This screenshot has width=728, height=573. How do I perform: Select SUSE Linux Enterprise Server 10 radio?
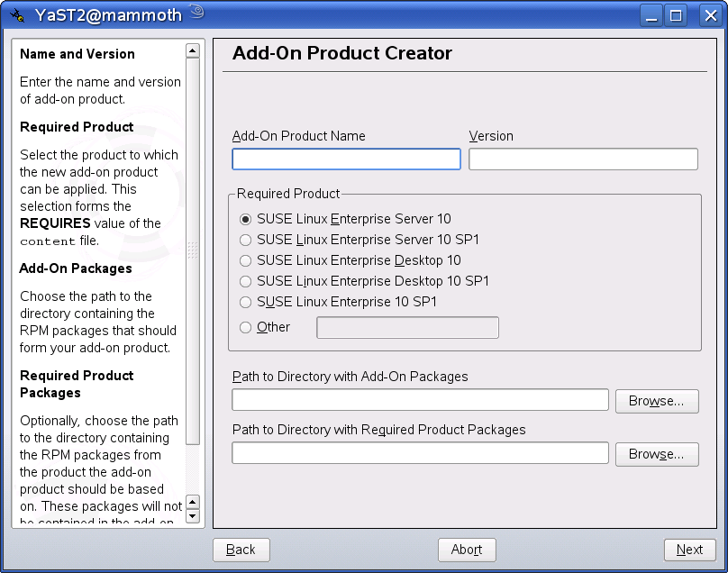point(245,219)
